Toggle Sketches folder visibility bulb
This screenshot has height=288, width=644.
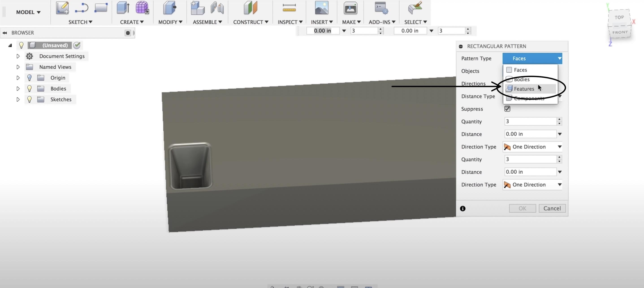coord(30,99)
